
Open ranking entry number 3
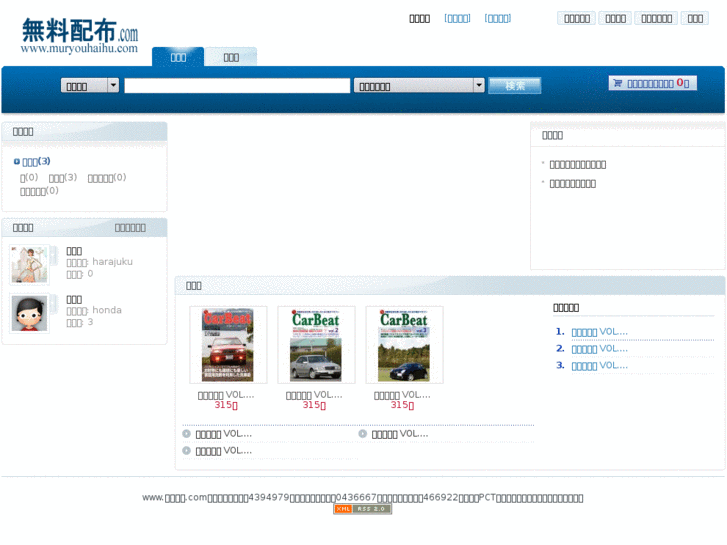pos(599,366)
